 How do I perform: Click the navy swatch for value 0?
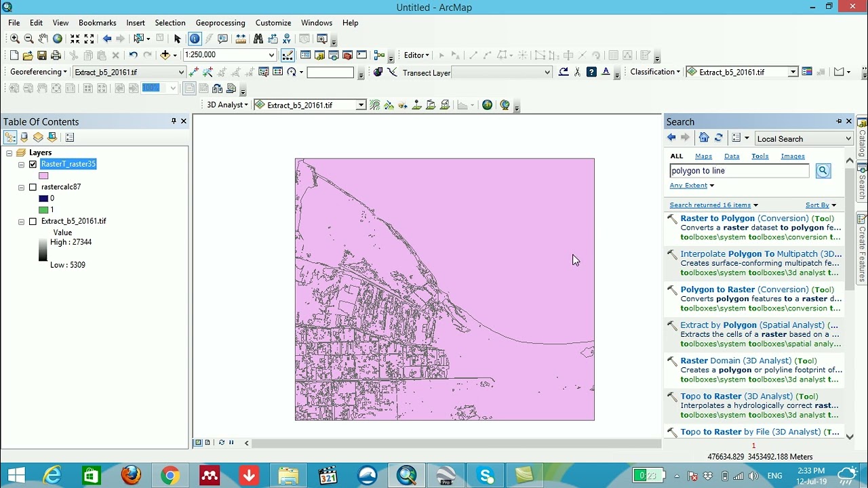tap(43, 199)
